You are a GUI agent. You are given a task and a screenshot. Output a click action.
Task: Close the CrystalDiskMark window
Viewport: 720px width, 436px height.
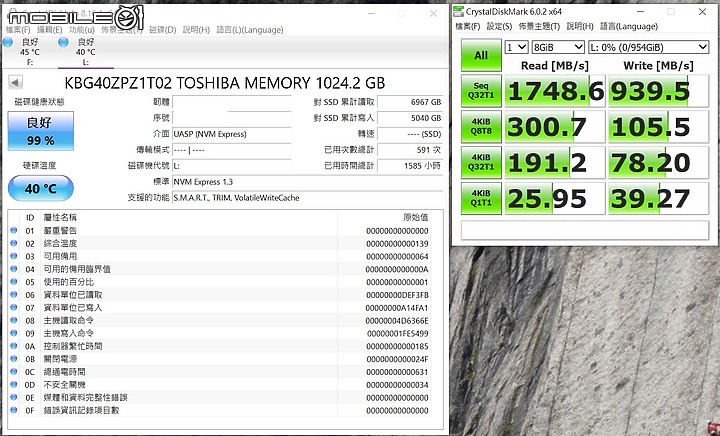703,12
